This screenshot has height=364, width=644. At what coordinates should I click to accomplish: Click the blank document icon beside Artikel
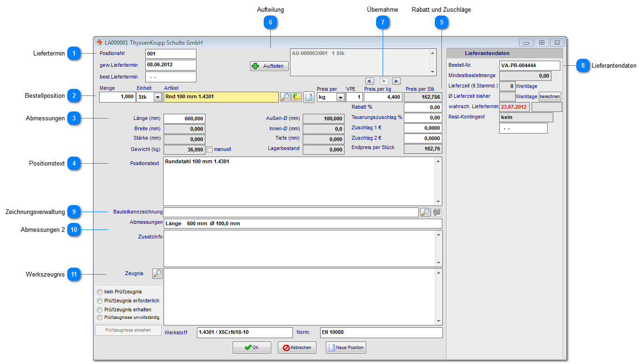click(x=308, y=97)
